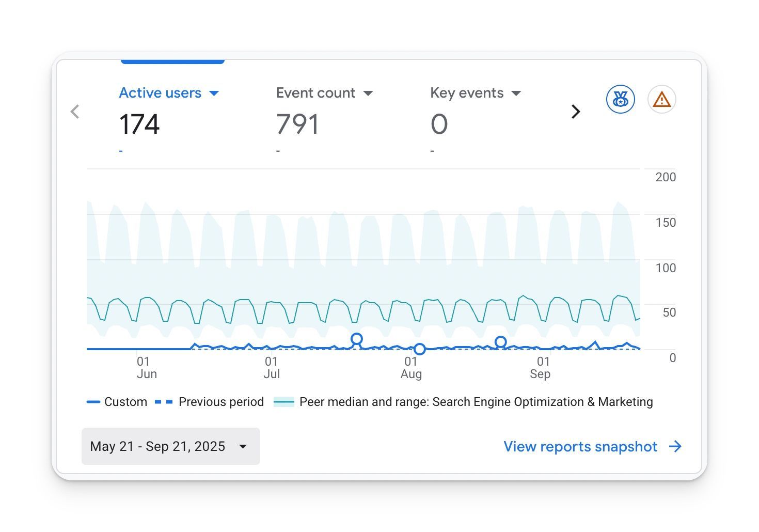Image resolution: width=759 pixels, height=532 pixels.
Task: Open View reports snapshot
Action: [580, 446]
